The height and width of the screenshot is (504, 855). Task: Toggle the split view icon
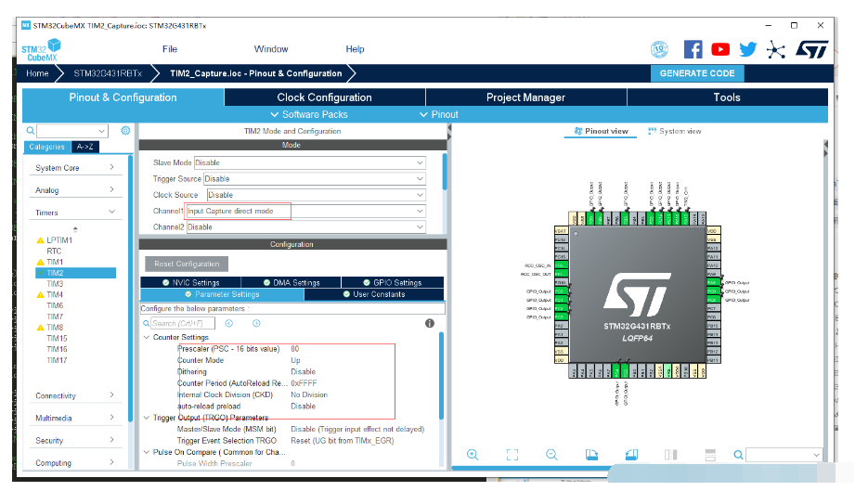click(x=670, y=455)
